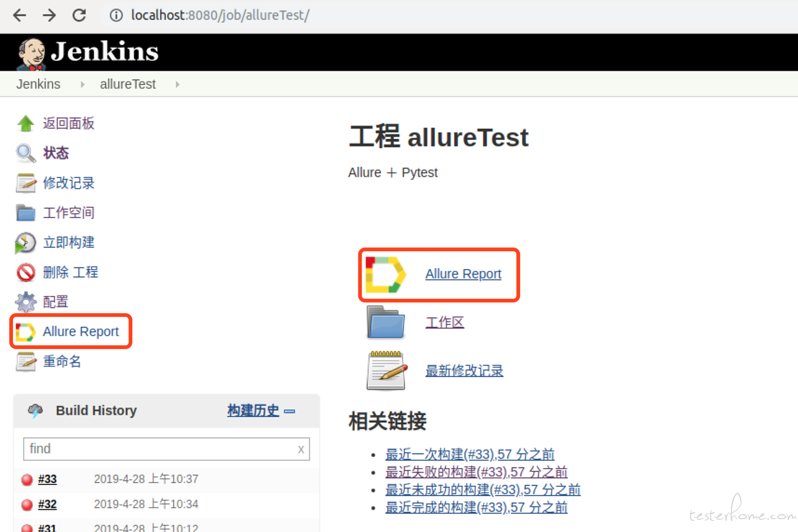Open the 工作区 link
The image size is (798, 532).
coord(444,322)
